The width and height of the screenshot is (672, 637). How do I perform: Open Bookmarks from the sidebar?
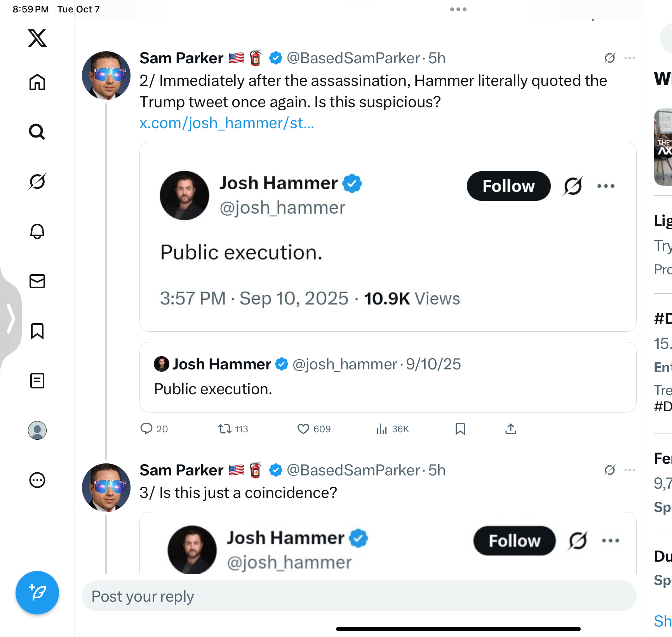[x=37, y=331]
